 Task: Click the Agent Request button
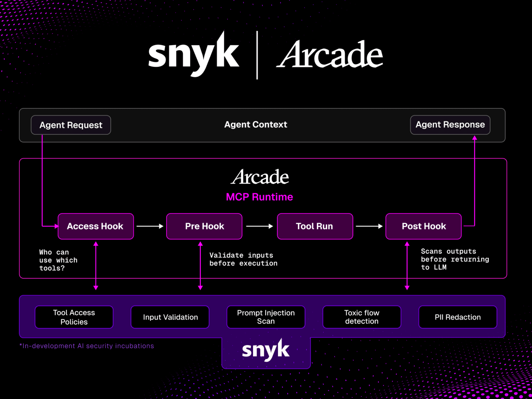(x=71, y=125)
